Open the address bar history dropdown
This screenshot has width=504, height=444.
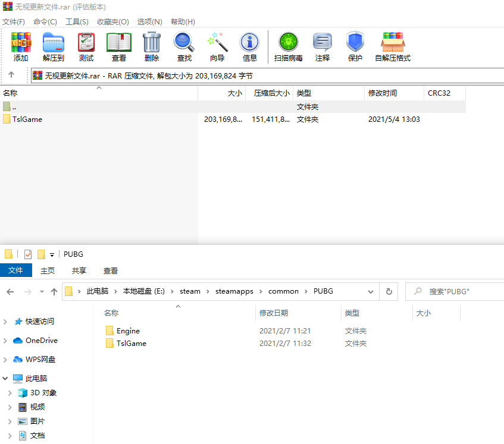pos(371,291)
